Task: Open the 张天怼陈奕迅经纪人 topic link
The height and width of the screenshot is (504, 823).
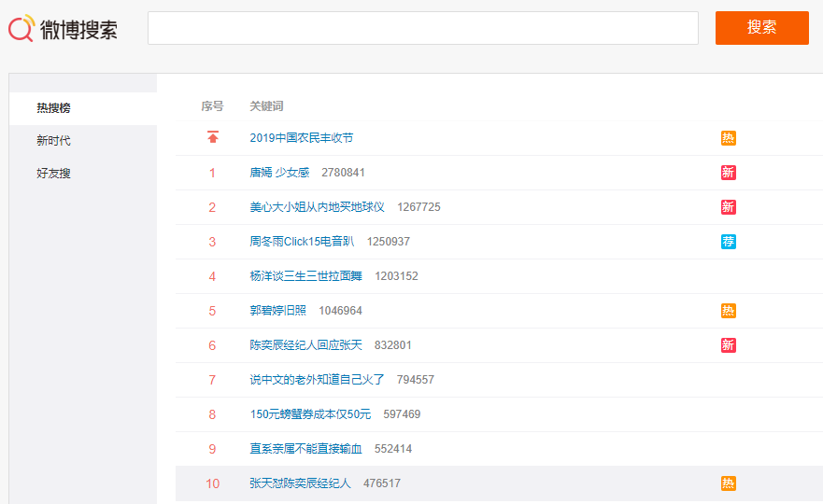Action: click(300, 483)
